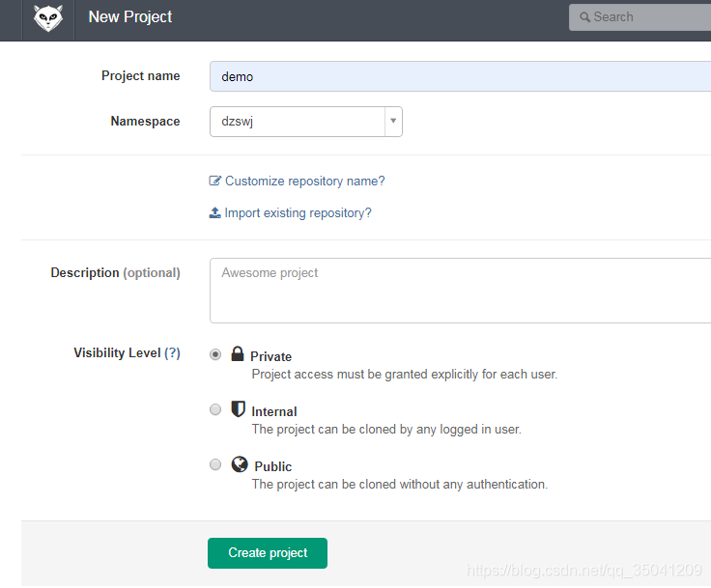The width and height of the screenshot is (711, 588).
Task: Click the Visibility Level help (?) link
Action: coord(172,352)
